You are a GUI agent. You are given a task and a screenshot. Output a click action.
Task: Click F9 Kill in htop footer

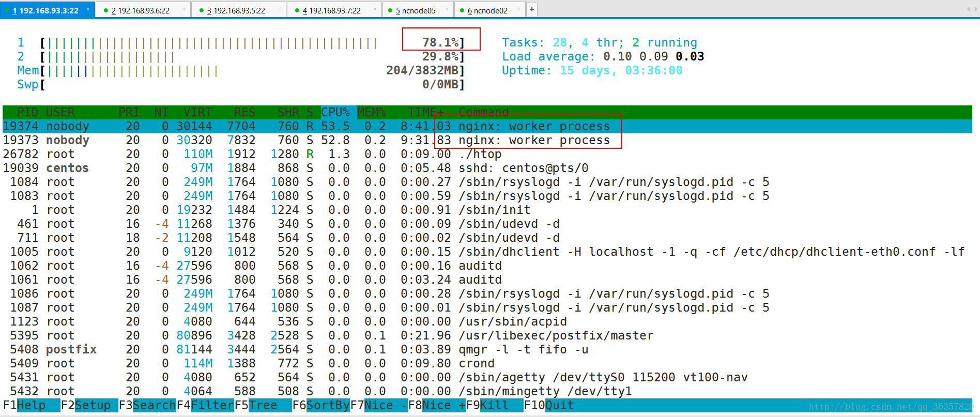click(x=495, y=405)
